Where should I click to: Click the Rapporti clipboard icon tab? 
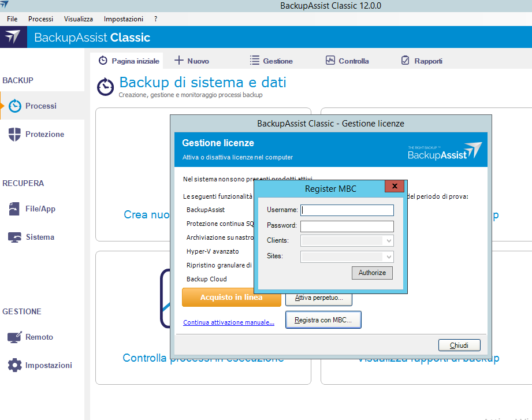(405, 61)
